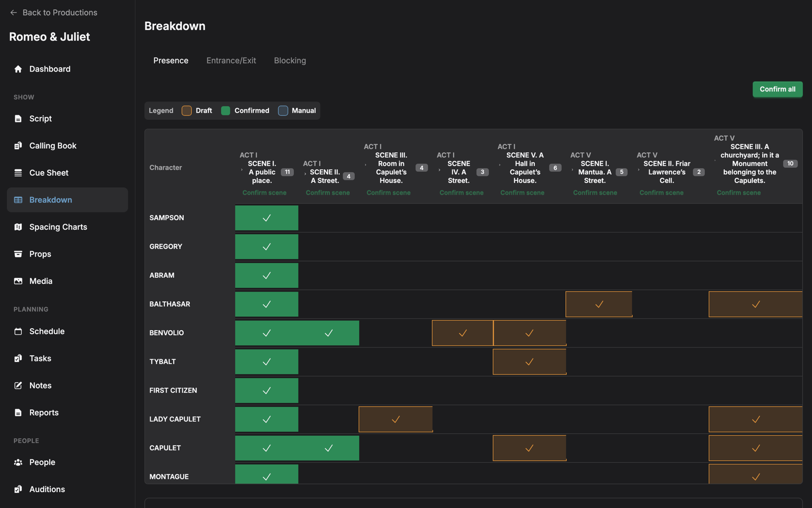This screenshot has width=812, height=508.
Task: Go to Spacing Charts page
Action: tap(67, 227)
